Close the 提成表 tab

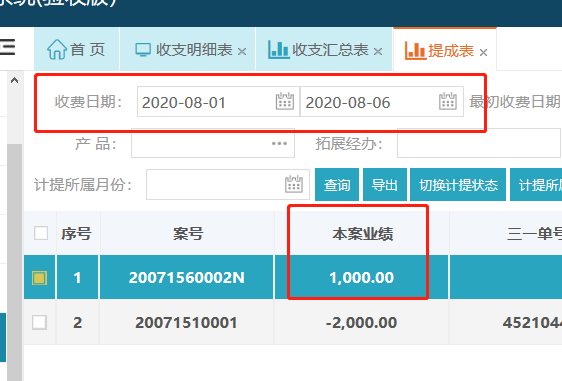coord(484,53)
